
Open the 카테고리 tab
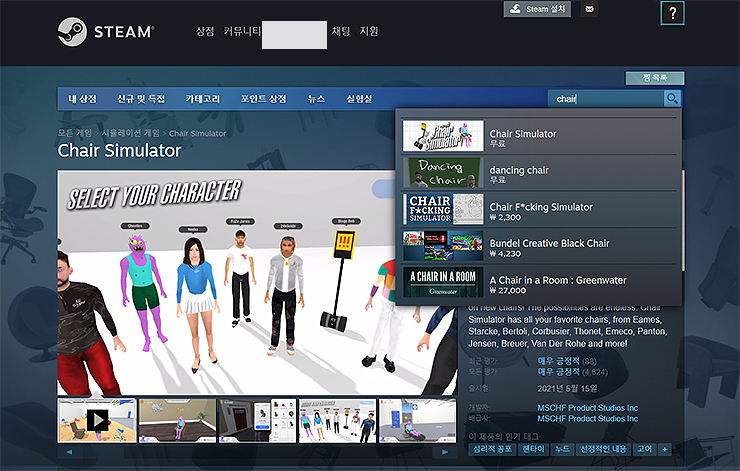(x=202, y=99)
